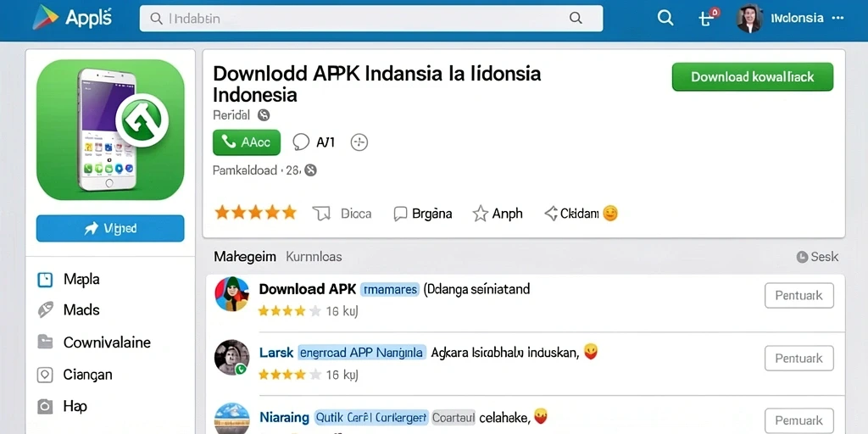The width and height of the screenshot is (868, 434).
Task: Click the Dicca icon
Action: click(x=321, y=214)
